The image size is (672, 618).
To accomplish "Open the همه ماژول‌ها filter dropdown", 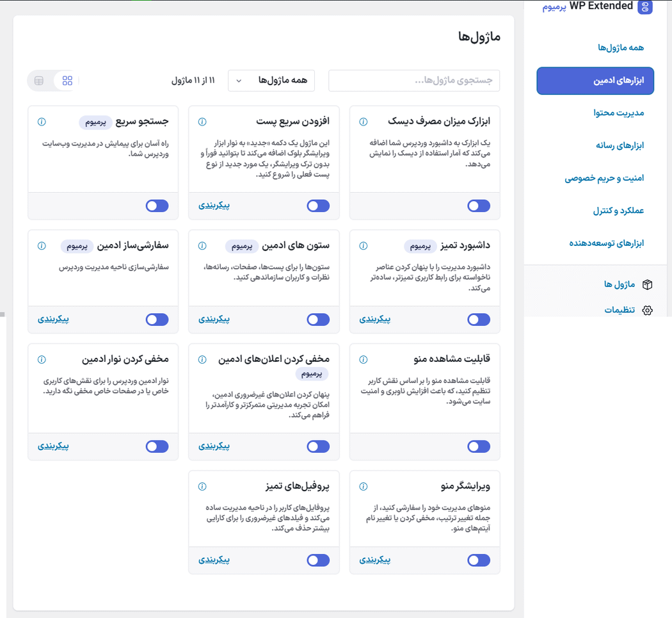I will click(271, 81).
